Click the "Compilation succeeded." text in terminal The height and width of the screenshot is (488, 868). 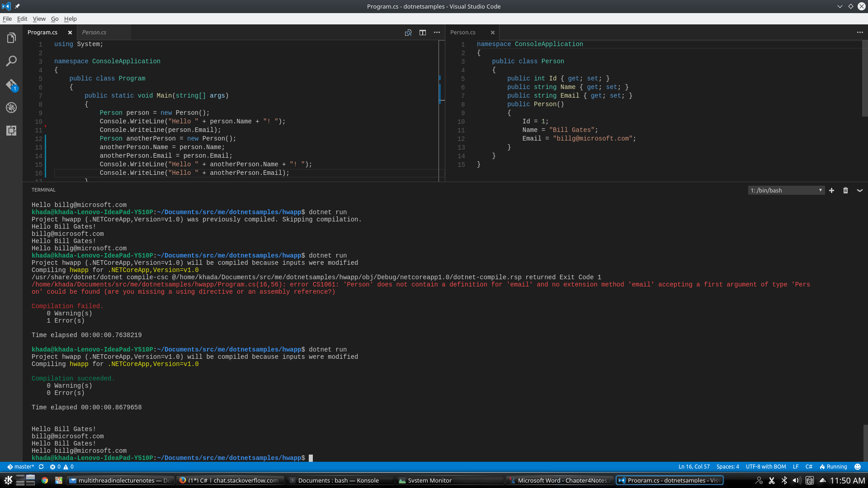click(73, 378)
